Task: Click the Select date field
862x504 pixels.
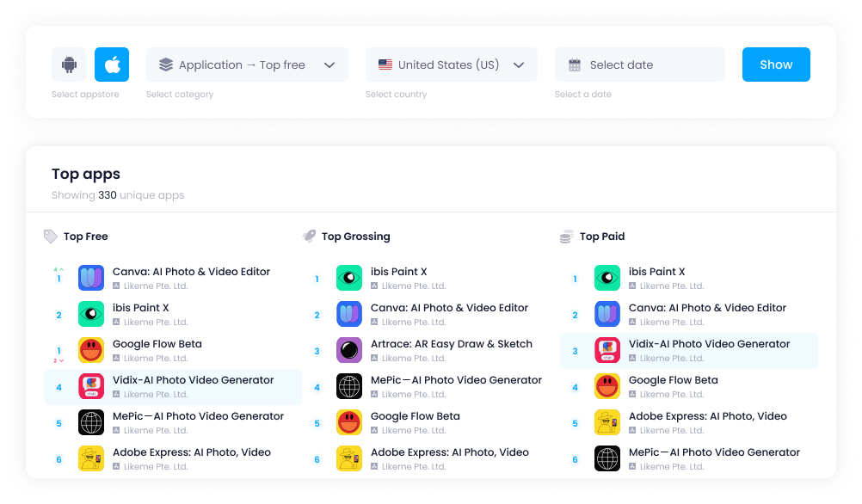Action: click(640, 65)
